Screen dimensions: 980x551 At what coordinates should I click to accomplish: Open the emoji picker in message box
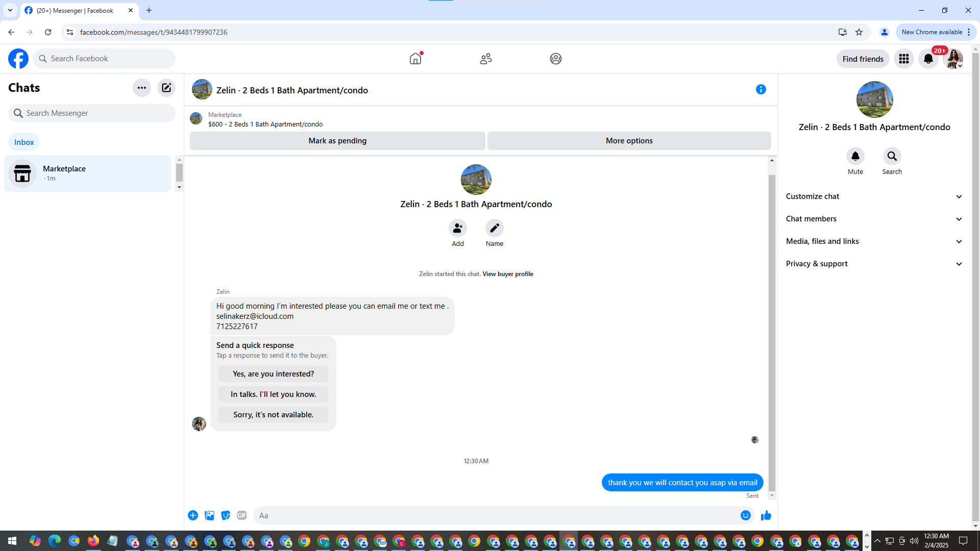coord(746,515)
